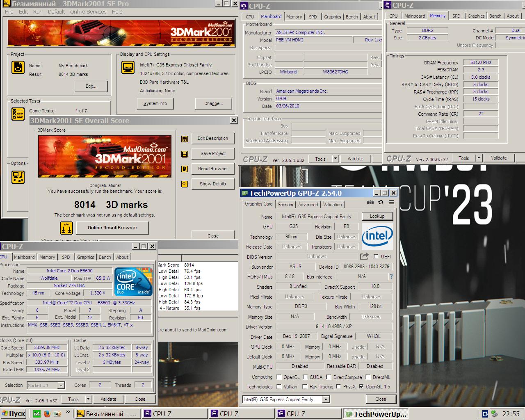Image resolution: width=525 pixels, height=420 pixels.
Task: Expand the quick launch overflow chevron
Action: click(x=68, y=412)
